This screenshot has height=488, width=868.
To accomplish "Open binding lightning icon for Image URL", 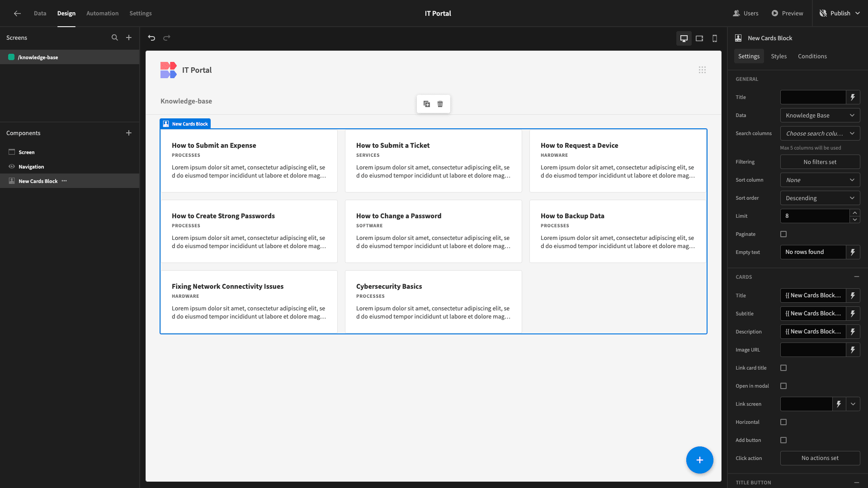I will pyautogui.click(x=853, y=350).
